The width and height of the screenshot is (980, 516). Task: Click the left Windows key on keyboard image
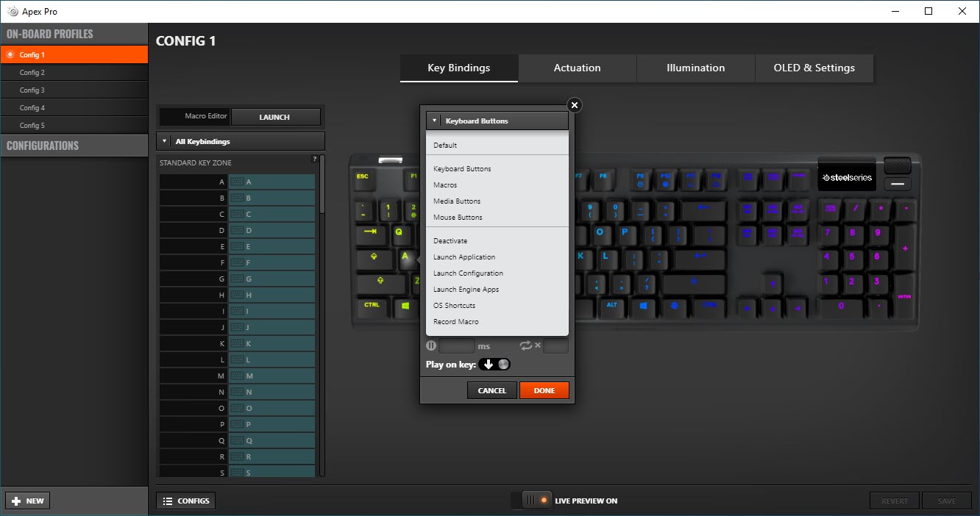point(405,306)
